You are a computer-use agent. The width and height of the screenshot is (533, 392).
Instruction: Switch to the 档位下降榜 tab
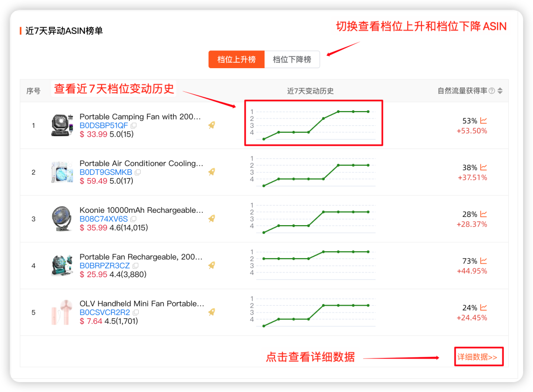click(292, 59)
